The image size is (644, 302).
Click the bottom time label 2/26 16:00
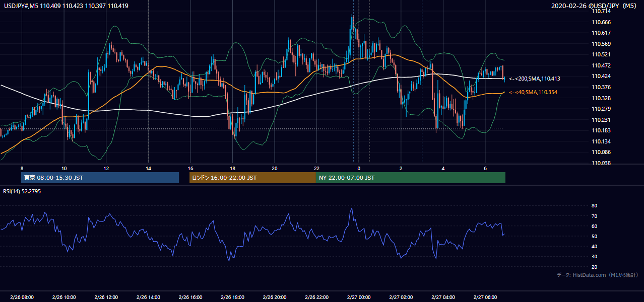(x=190, y=297)
